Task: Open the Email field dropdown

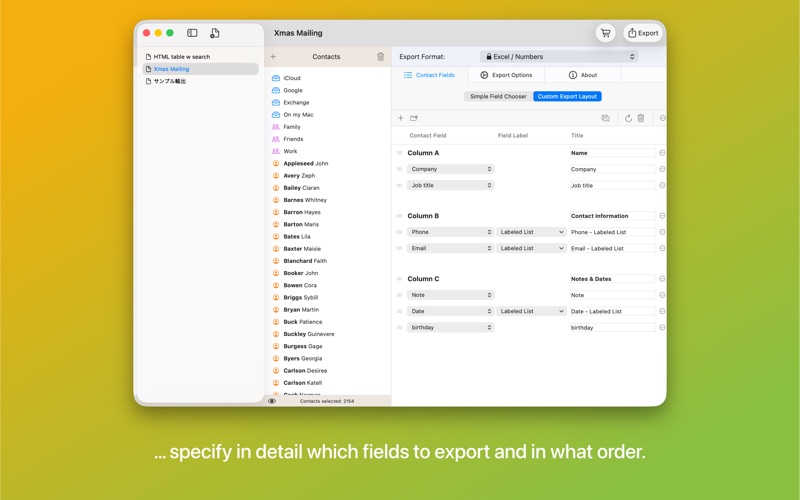Action: [451, 248]
